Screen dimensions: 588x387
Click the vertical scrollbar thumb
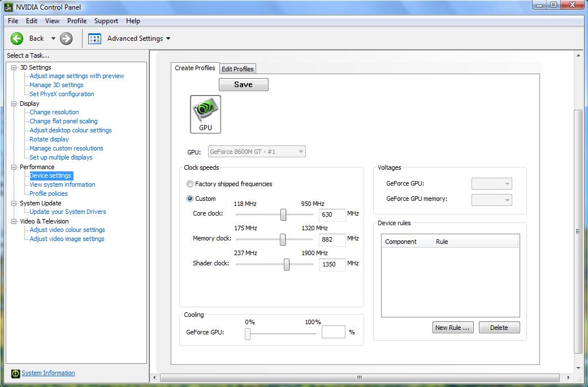[x=578, y=231]
